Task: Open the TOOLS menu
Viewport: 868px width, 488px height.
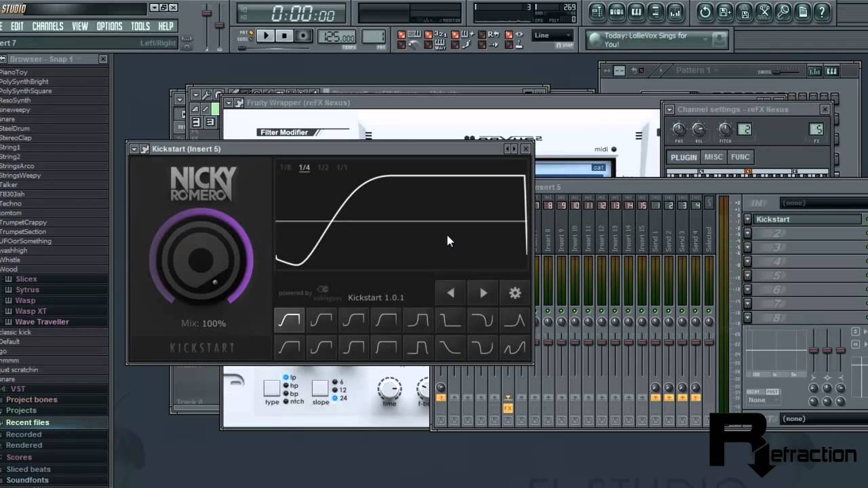Action: (x=140, y=26)
